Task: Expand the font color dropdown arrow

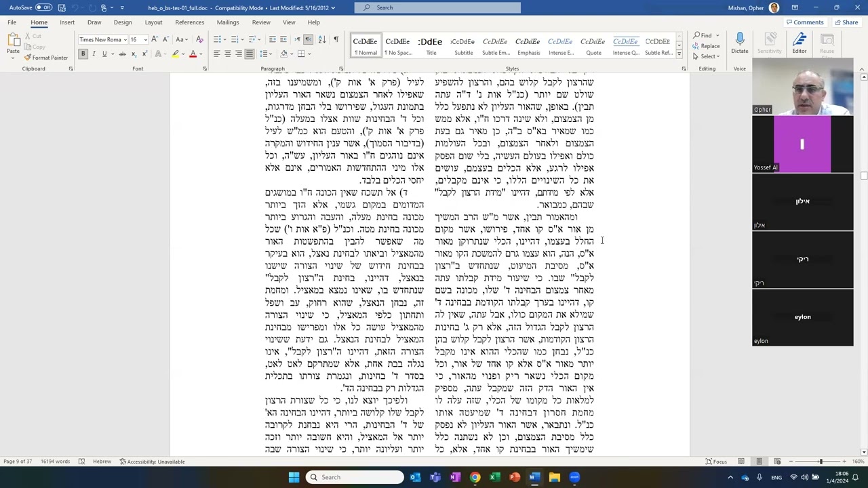Action: [x=201, y=54]
